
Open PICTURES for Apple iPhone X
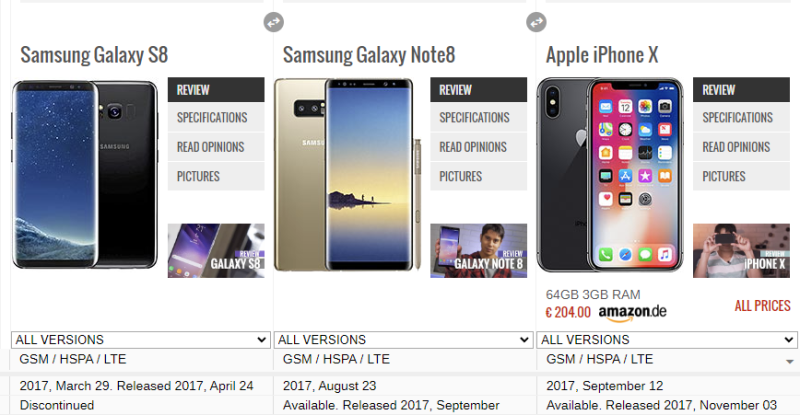(x=741, y=177)
